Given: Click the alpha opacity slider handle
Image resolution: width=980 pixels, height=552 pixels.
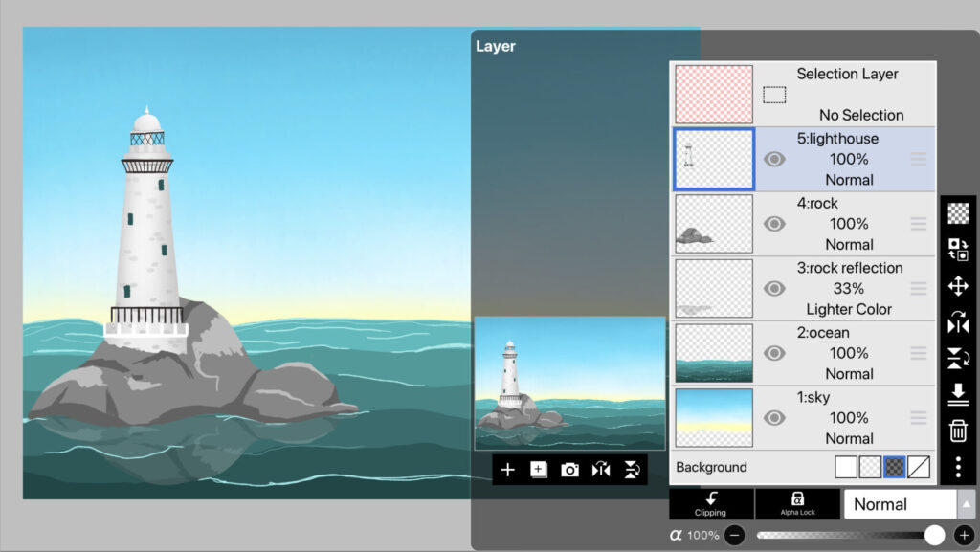Looking at the screenshot, I should (x=934, y=536).
